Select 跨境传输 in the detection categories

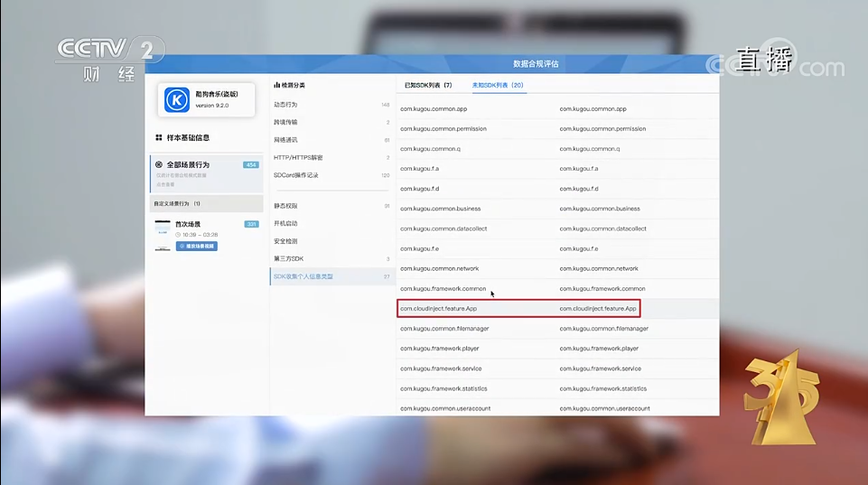point(285,122)
